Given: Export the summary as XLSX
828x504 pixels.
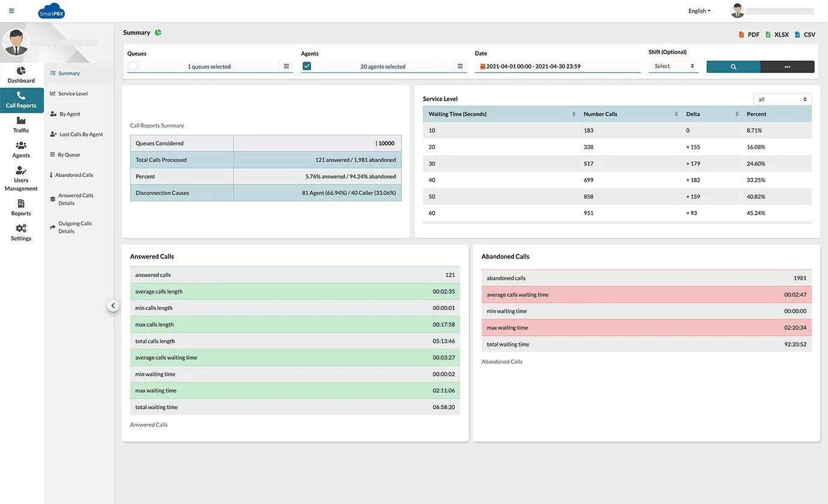Looking at the screenshot, I should 777,35.
